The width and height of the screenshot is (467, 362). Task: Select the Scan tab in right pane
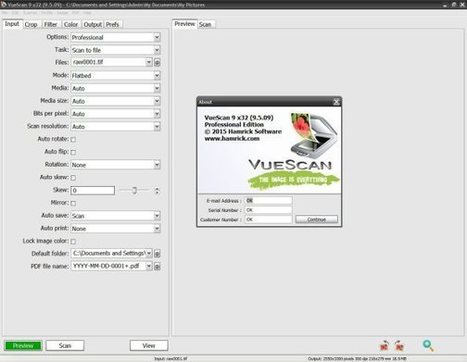tap(205, 24)
